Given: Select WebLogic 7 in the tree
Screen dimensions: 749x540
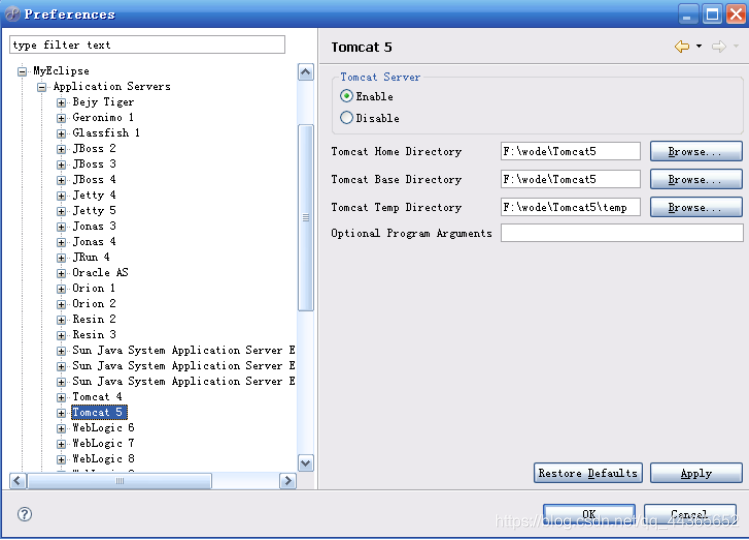Looking at the screenshot, I should pyautogui.click(x=103, y=444).
